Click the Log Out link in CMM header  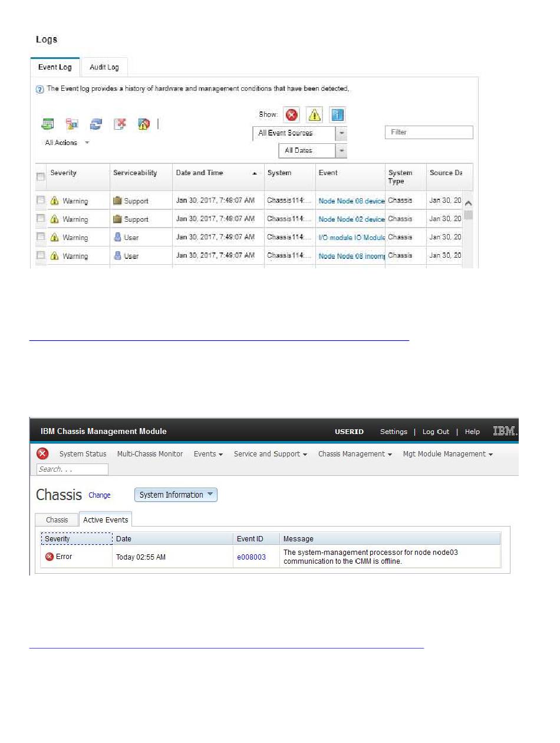(436, 432)
